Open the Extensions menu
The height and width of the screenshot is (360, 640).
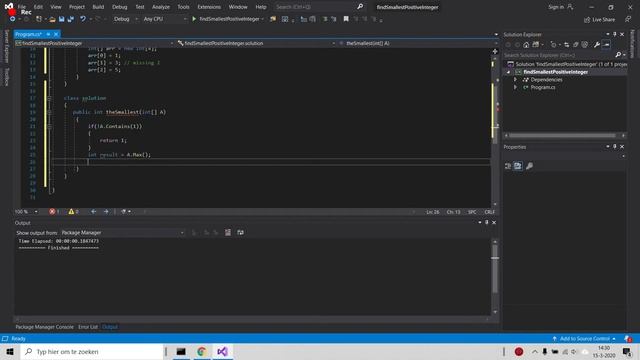pyautogui.click(x=209, y=7)
